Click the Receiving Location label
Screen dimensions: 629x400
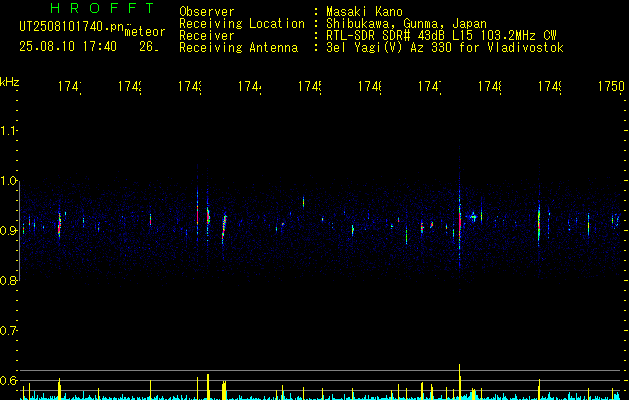coord(242,24)
